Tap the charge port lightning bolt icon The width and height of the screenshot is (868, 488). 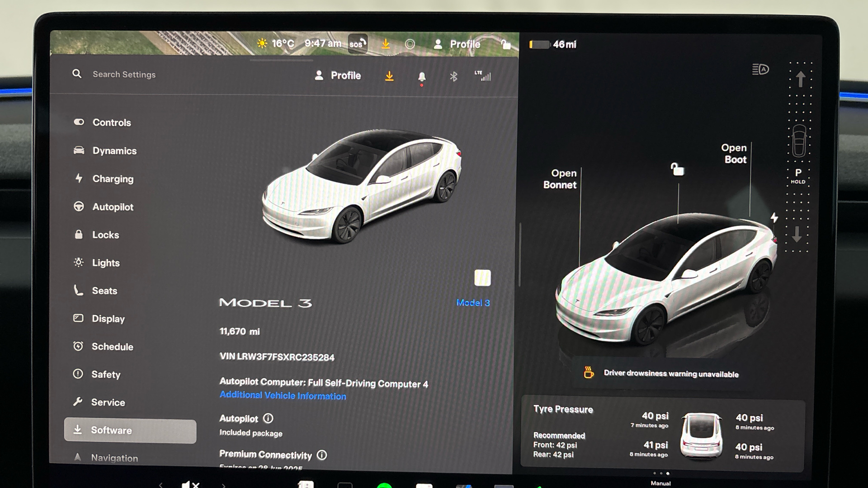[x=774, y=218]
